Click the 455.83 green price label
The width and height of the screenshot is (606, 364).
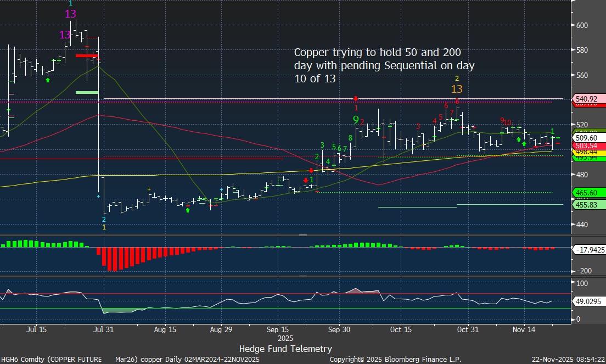click(585, 204)
